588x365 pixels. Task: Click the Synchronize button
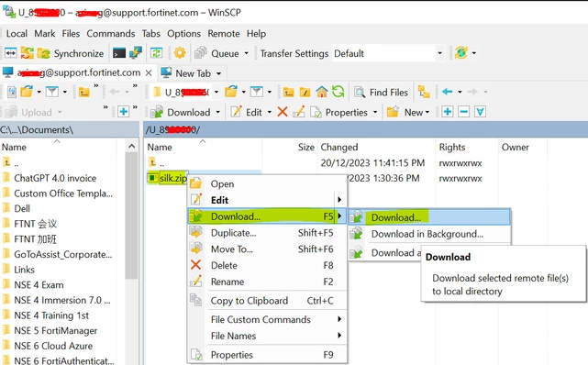[71, 53]
